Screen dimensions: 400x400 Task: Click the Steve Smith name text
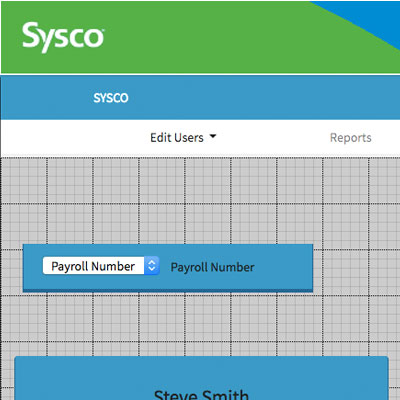pos(201,395)
